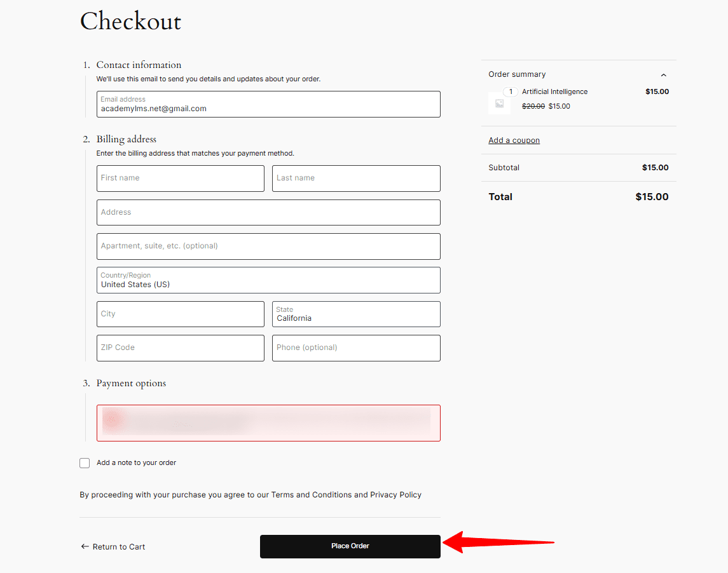Screen dimensions: 728x573
Task: Open the Add a coupon link
Action: (x=514, y=140)
